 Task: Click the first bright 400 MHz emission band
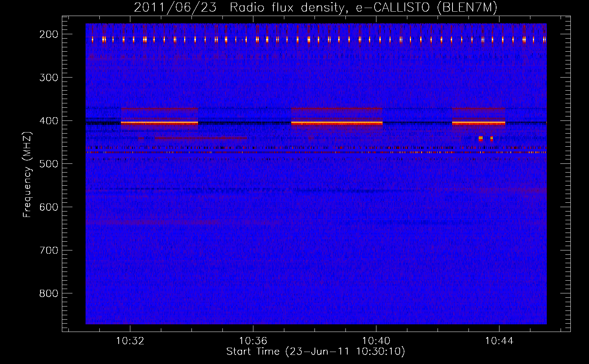tap(159, 123)
